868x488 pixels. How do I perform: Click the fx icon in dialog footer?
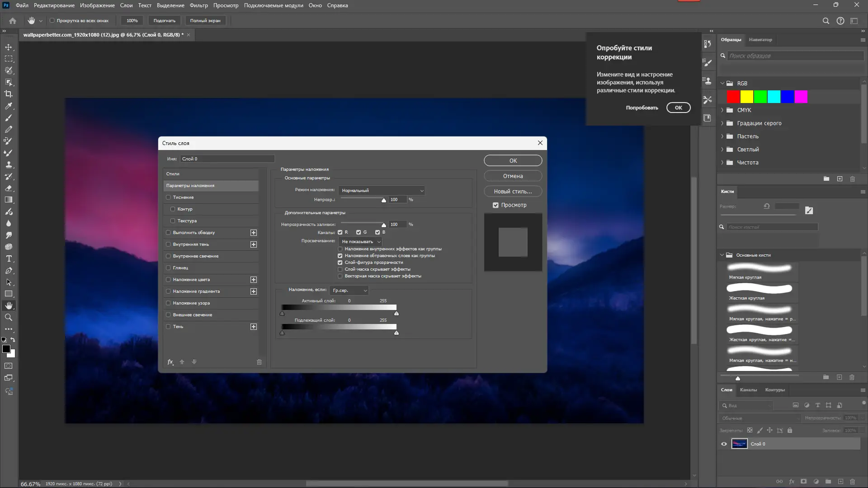(170, 362)
